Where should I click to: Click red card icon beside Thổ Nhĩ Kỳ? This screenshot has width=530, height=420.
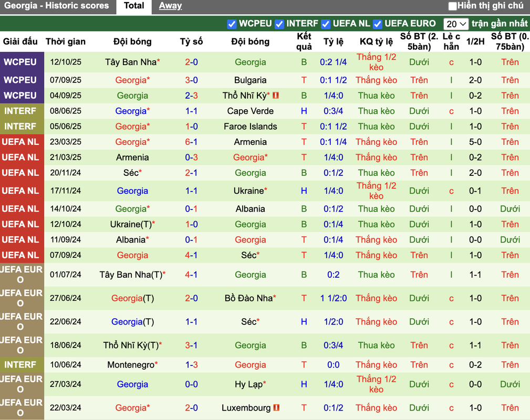click(276, 96)
